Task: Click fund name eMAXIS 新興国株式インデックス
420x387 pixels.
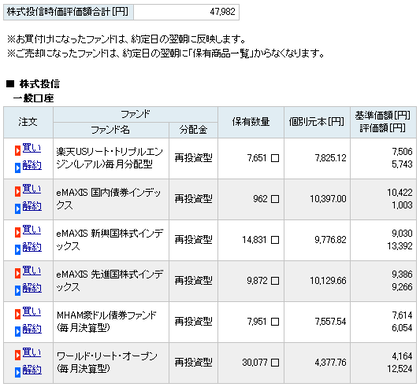Action: pos(110,240)
